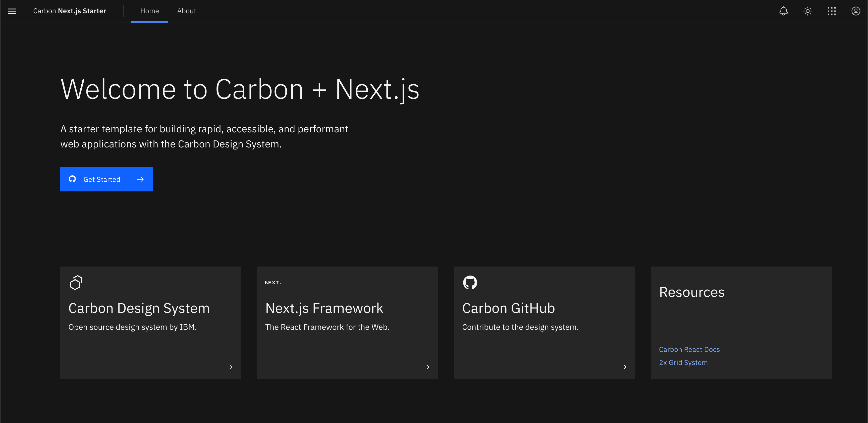
Task: Toggle theme with the sun icon
Action: tap(807, 11)
